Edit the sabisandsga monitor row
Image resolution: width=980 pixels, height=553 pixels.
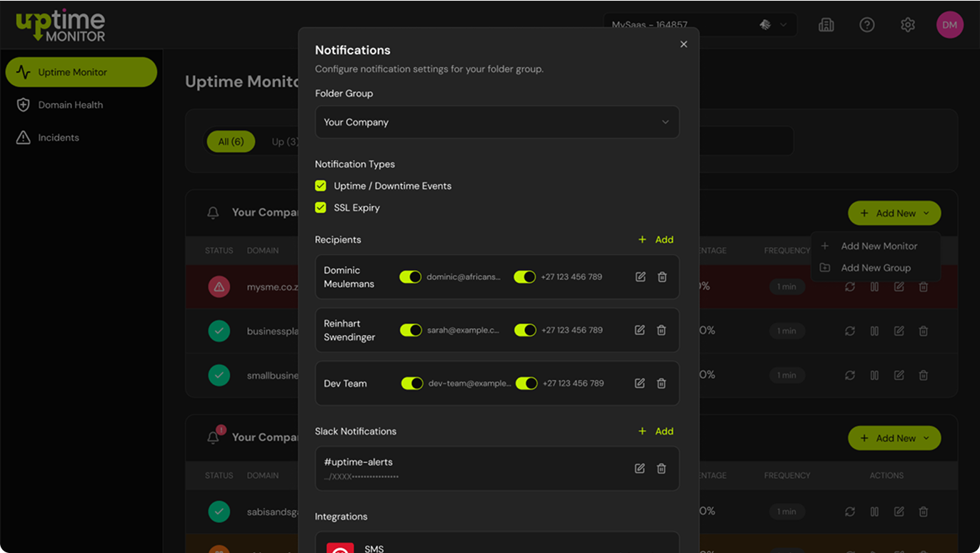(x=899, y=512)
